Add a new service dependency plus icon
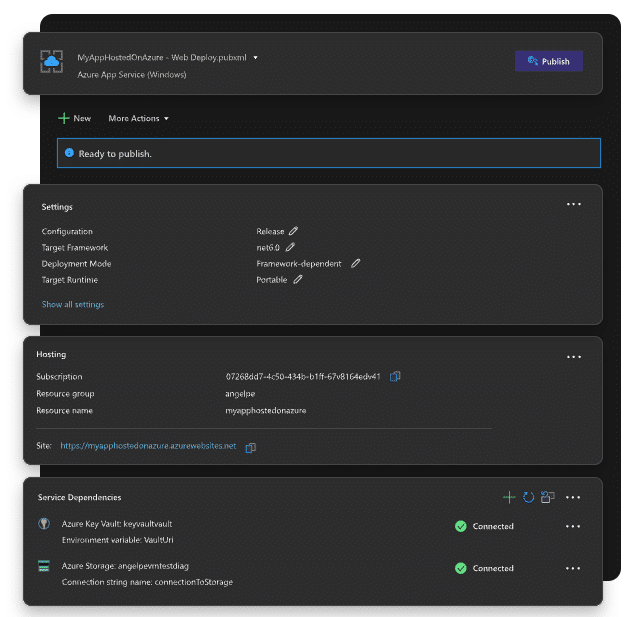Viewport: 635px width, 617px height. [x=509, y=497]
